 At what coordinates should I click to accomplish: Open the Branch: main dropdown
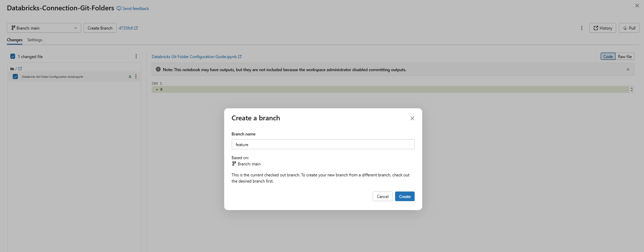point(44,28)
